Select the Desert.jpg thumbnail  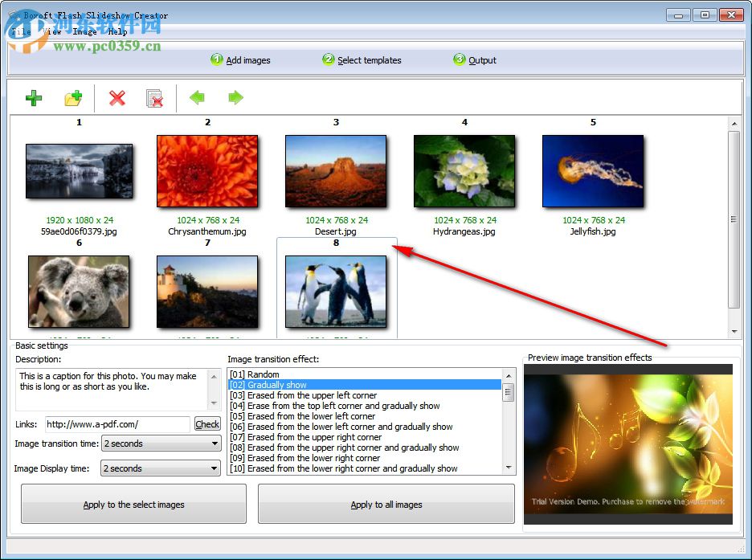[x=336, y=170]
